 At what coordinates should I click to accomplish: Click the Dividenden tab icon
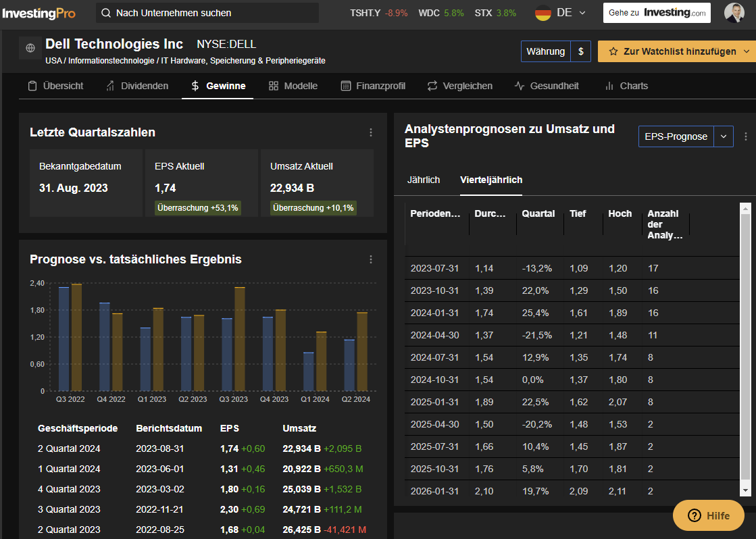click(110, 86)
